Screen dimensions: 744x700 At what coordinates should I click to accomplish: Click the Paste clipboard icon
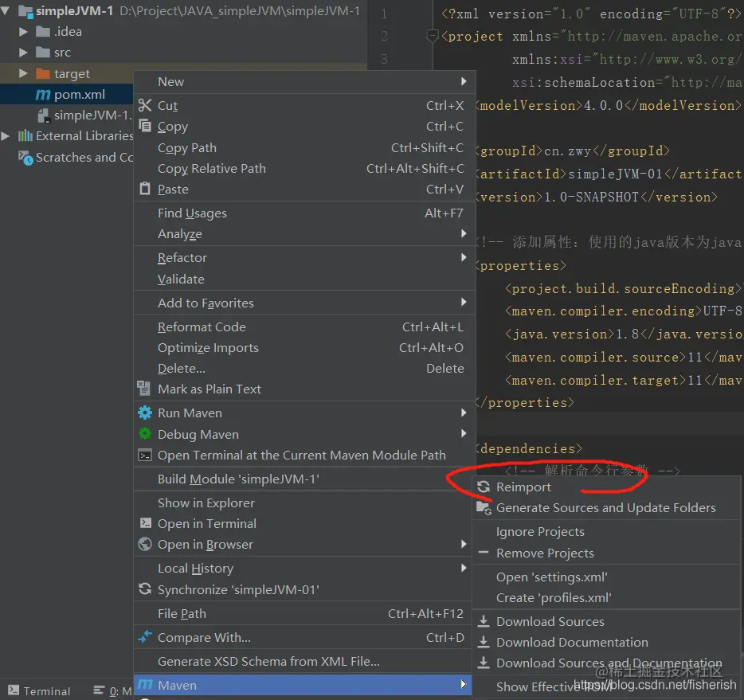tap(145, 189)
